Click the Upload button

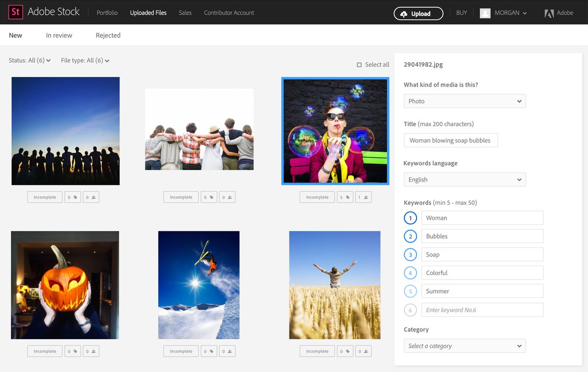point(418,13)
